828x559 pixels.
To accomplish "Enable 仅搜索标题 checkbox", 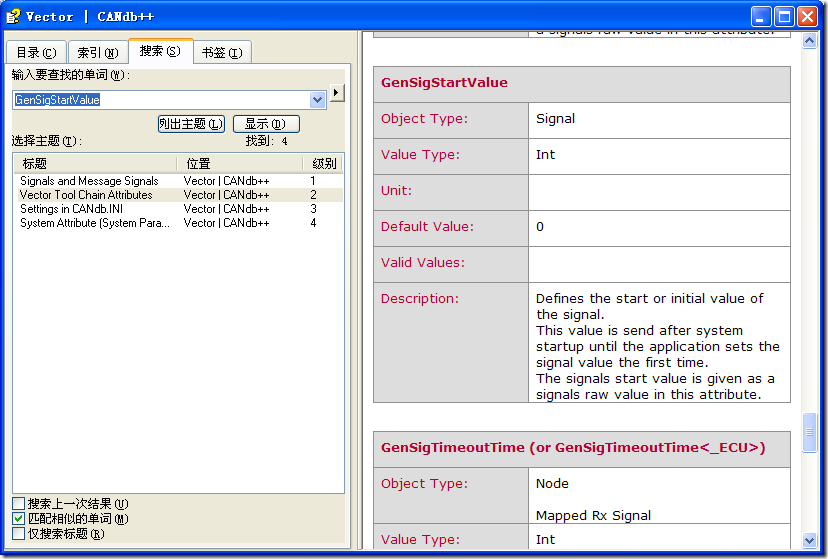I will pos(18,533).
